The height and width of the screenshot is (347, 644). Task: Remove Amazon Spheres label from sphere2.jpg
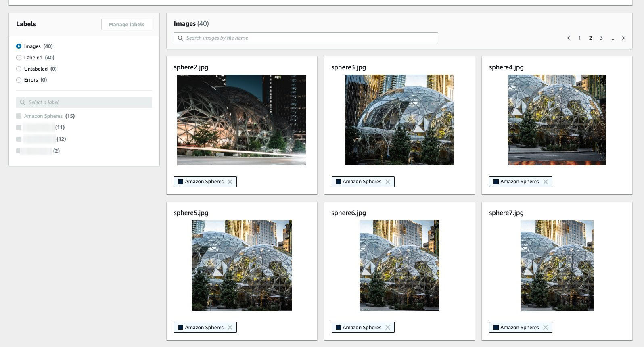click(x=230, y=182)
